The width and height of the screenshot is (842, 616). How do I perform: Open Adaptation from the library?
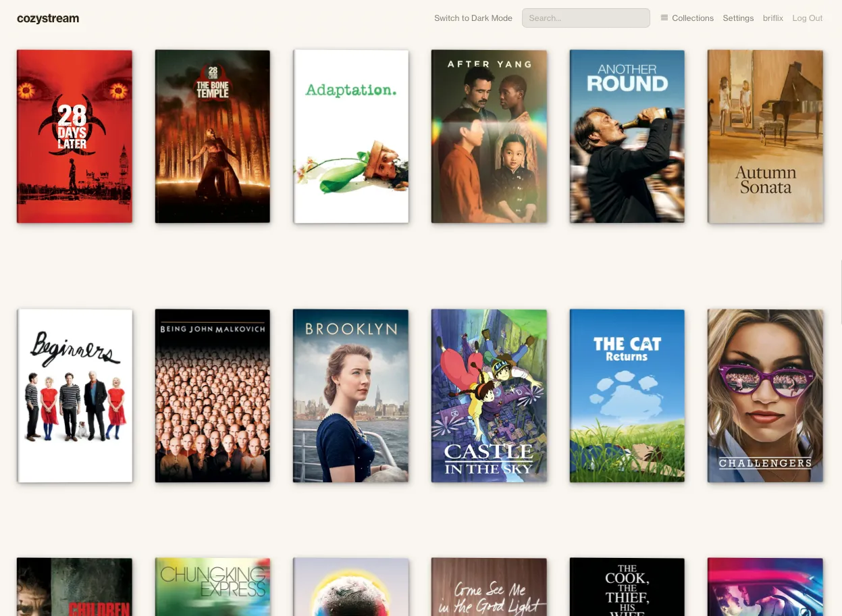point(350,136)
